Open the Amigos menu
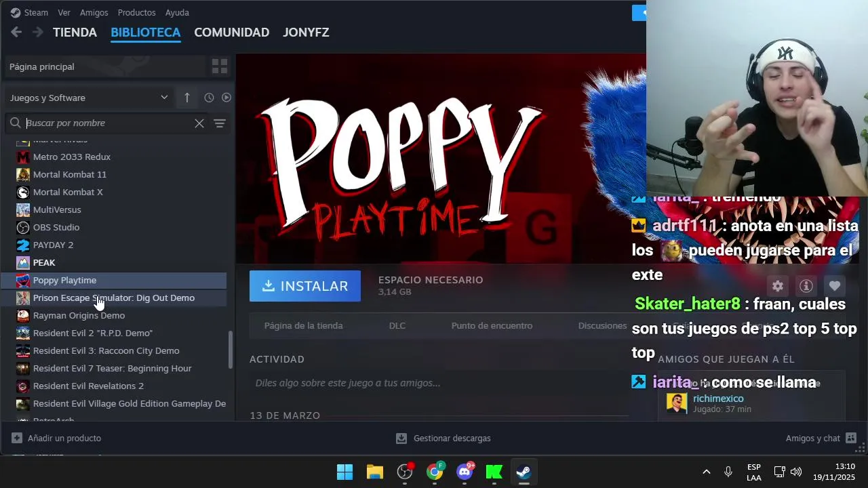Viewport: 868px width, 488px height. click(x=94, y=12)
